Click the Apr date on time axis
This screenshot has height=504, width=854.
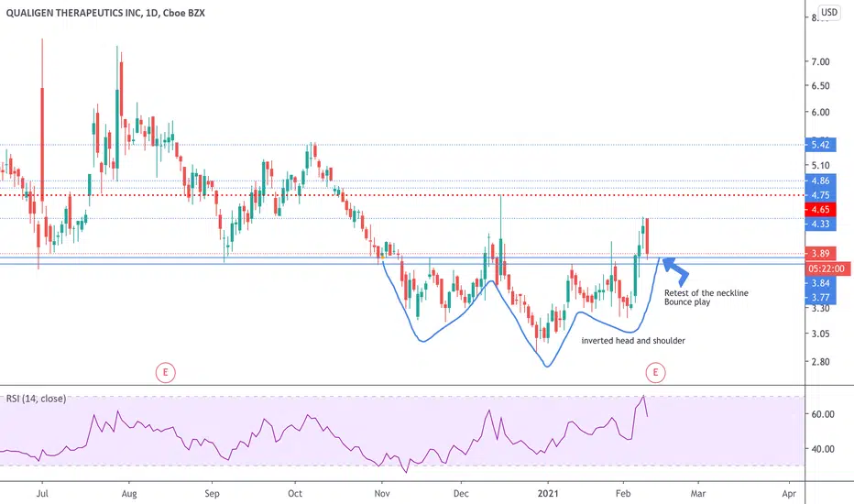[x=789, y=494]
